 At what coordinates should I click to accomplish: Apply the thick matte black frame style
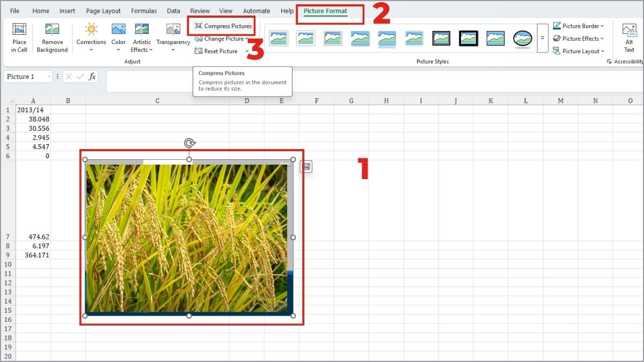(469, 38)
